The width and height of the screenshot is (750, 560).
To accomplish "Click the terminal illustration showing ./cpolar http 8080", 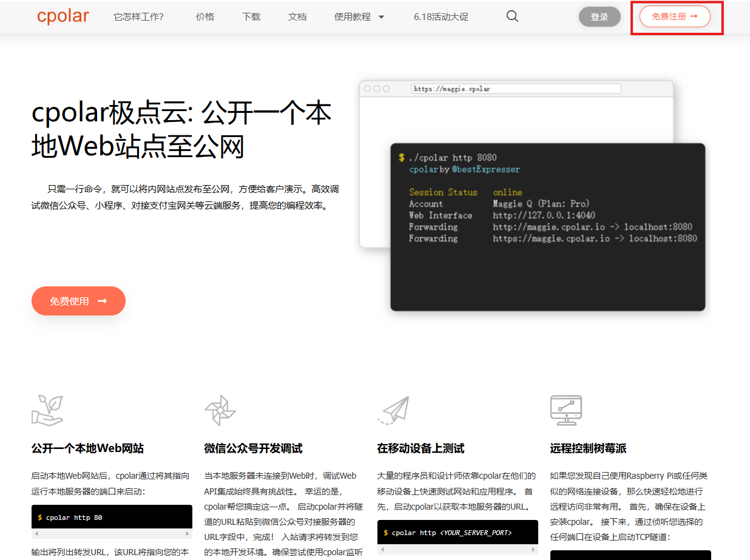I will click(548, 227).
